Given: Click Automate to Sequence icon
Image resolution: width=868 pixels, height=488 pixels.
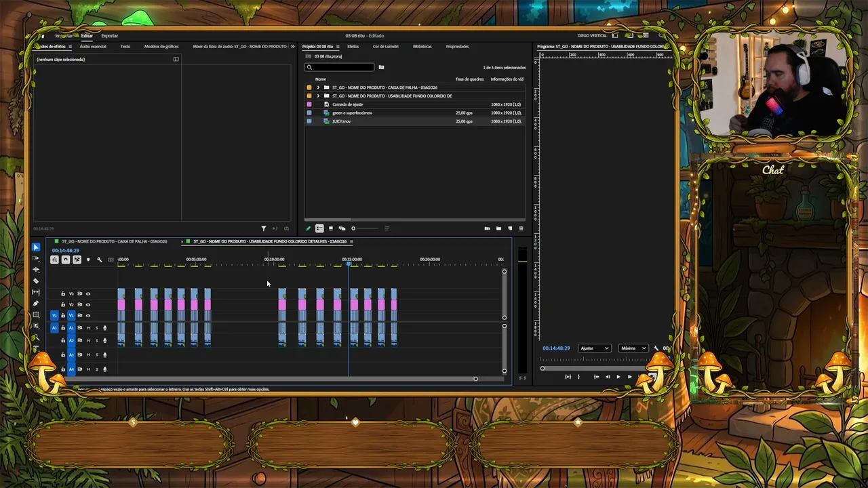Looking at the screenshot, I should 487,228.
